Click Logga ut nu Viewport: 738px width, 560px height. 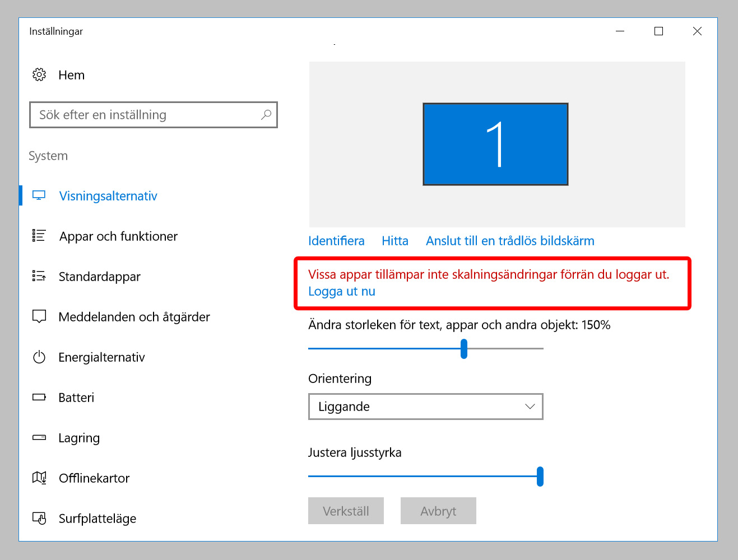[341, 291]
